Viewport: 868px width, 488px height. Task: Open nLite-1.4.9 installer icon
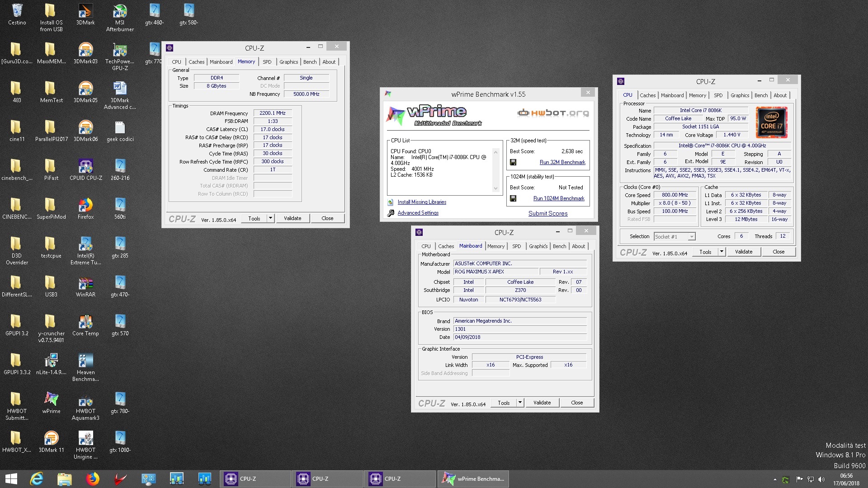point(51,364)
